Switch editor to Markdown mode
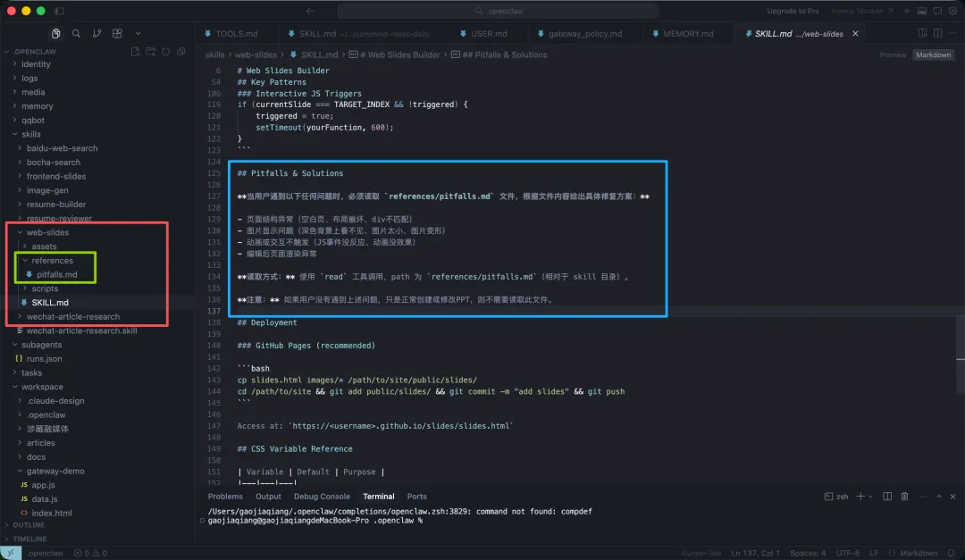965x560 pixels. [x=933, y=54]
